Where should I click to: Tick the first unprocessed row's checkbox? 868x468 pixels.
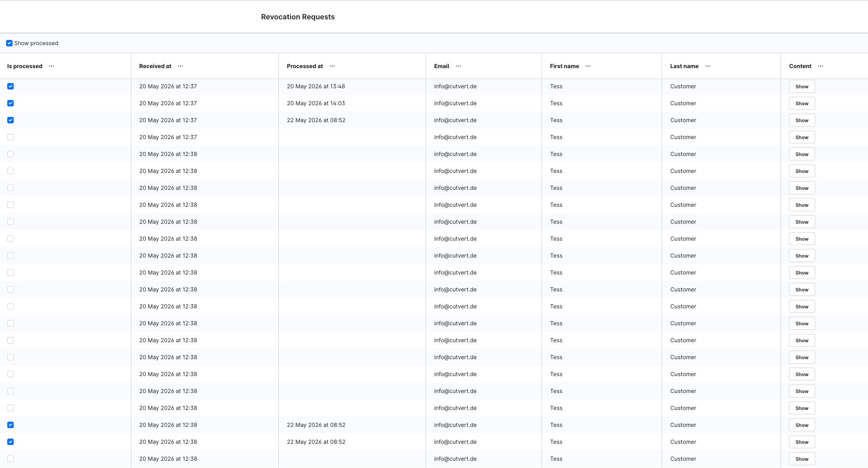(10, 137)
